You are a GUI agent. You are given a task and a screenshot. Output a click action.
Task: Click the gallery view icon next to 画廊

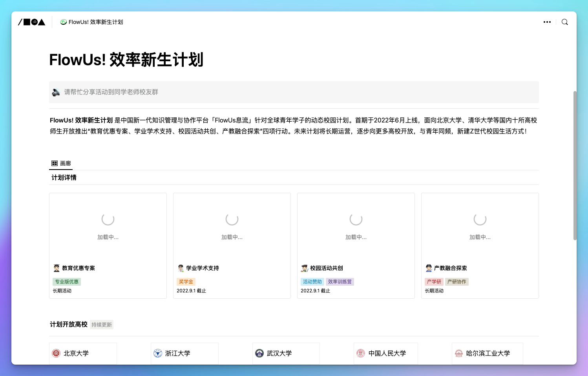[x=55, y=163]
